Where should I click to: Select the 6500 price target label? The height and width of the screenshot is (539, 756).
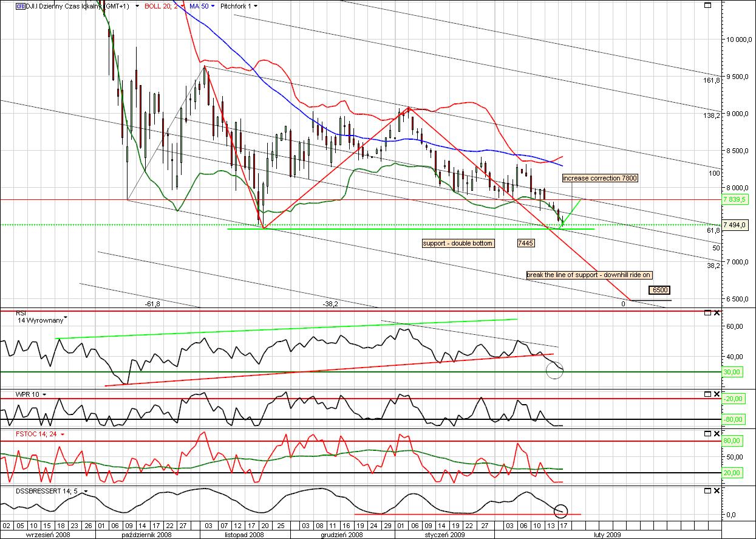659,290
